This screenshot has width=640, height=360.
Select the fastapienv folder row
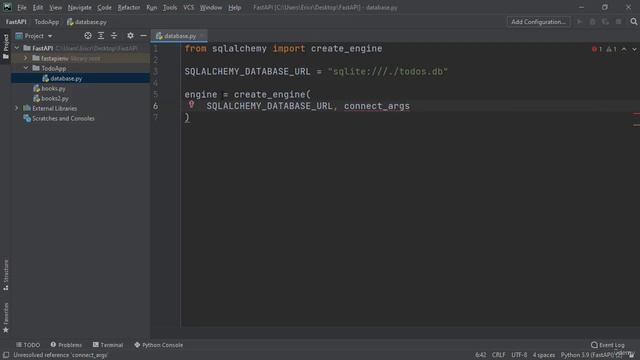click(x=80, y=58)
